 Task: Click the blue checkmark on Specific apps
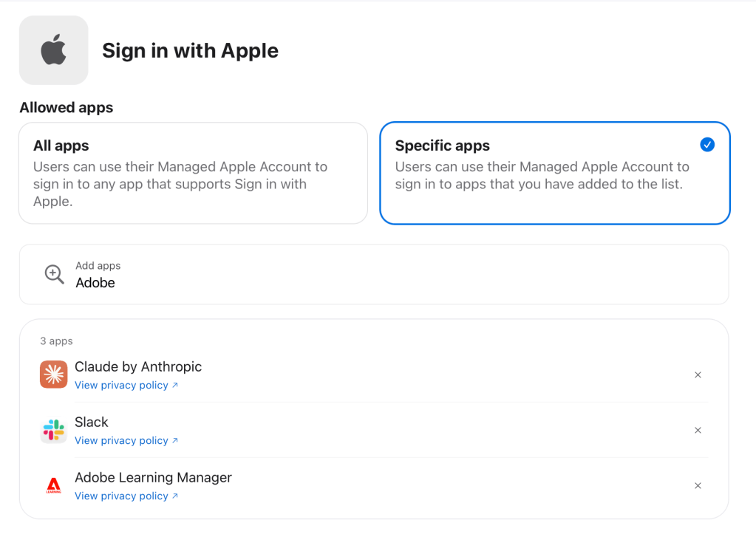(707, 145)
